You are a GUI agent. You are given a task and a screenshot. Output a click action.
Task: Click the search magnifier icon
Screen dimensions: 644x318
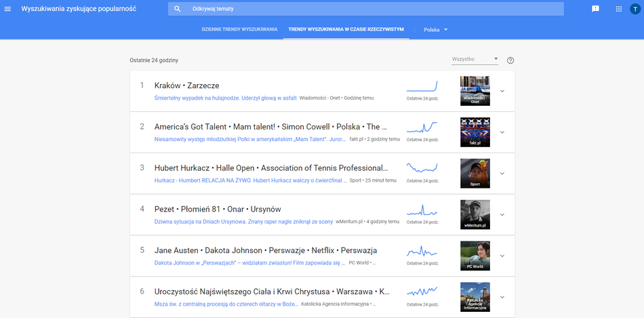[178, 9]
